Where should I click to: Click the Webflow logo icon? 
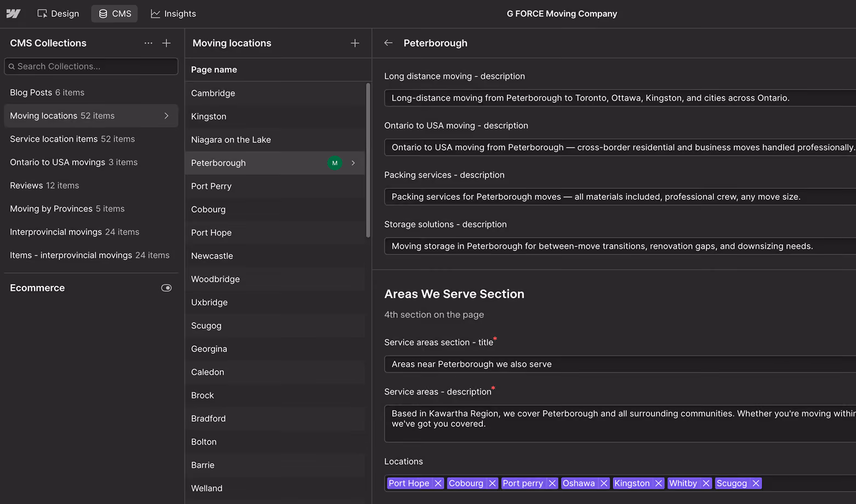(x=13, y=14)
